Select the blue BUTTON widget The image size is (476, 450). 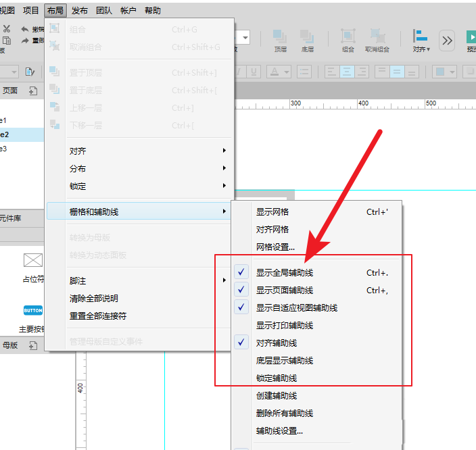click(x=32, y=310)
